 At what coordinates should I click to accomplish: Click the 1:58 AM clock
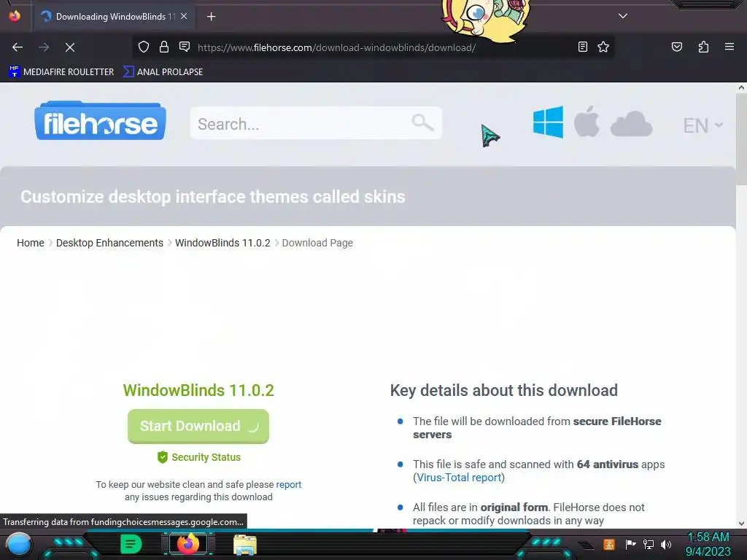click(708, 537)
